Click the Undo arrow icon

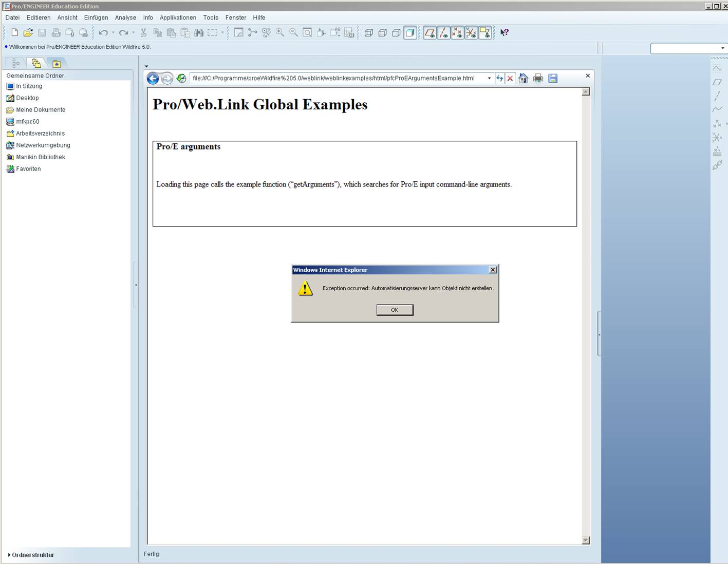click(103, 32)
